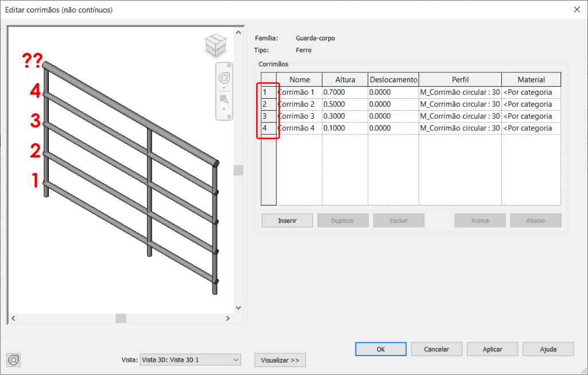The width and height of the screenshot is (588, 375).
Task: Open the Perfil cell for Corrimão 2
Action: coord(460,105)
